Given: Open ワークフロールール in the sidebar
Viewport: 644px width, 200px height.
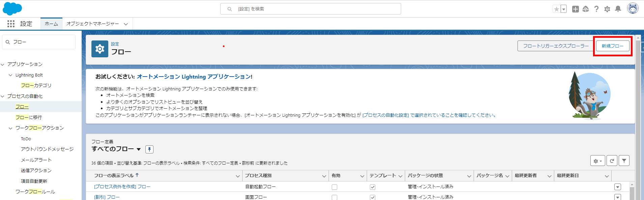Looking at the screenshot, I should click(35, 192).
